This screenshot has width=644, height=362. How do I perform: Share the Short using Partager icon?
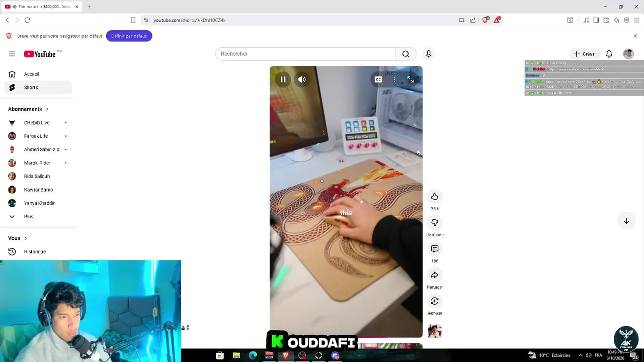click(435, 275)
